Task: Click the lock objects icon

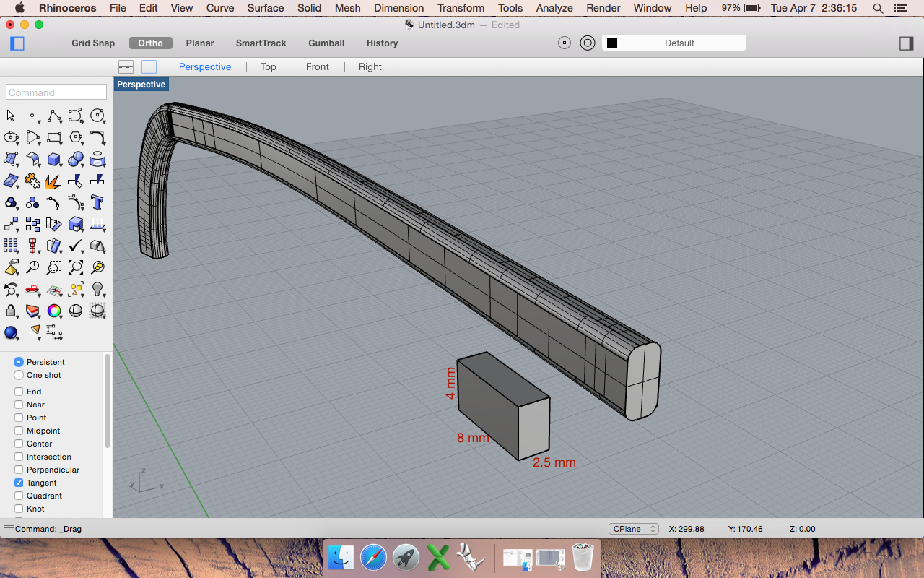Action: 11,311
